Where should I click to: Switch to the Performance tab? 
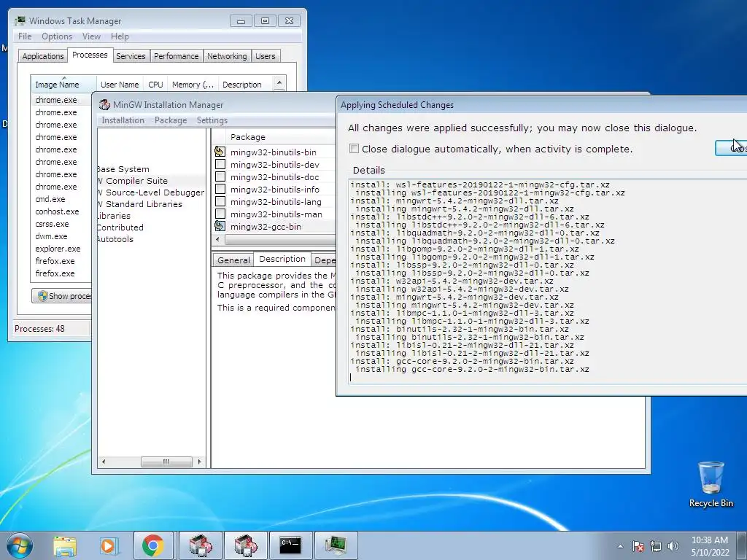coord(176,56)
